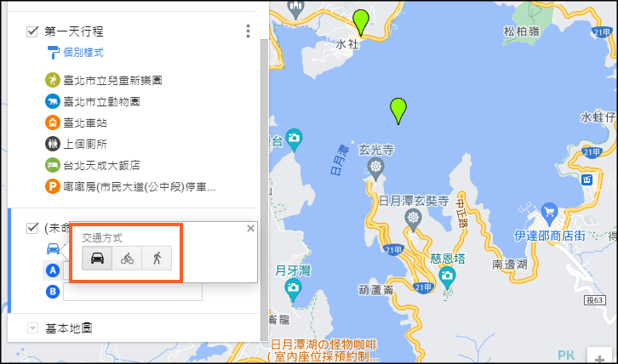Open 第一天行程 layer options menu
The width and height of the screenshot is (618, 364).
(x=248, y=31)
